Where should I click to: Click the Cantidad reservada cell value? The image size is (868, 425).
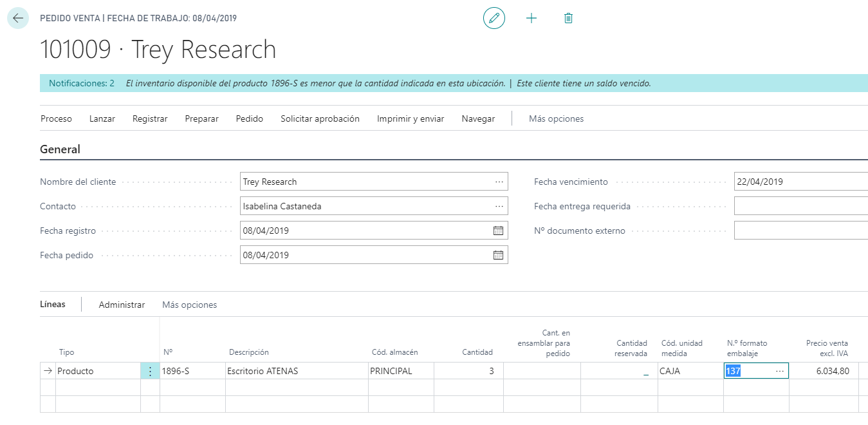[619, 371]
